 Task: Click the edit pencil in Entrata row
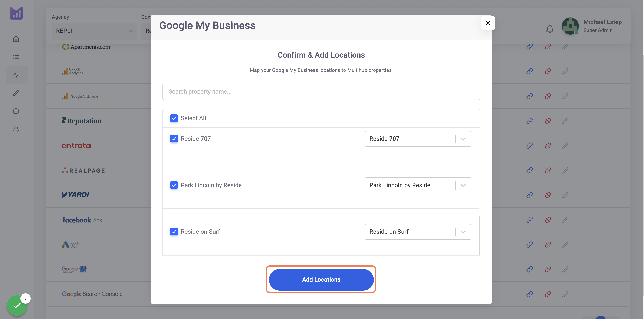coord(565,145)
